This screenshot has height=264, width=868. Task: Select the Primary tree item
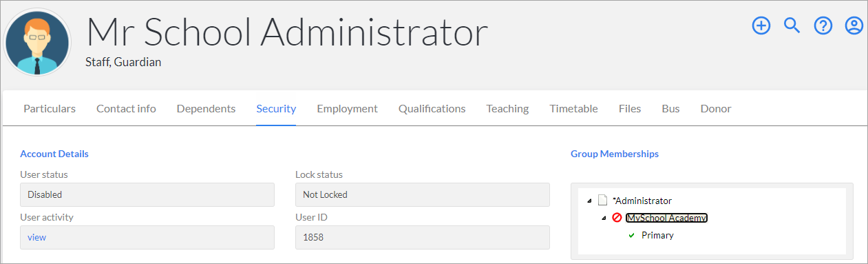pyautogui.click(x=657, y=235)
